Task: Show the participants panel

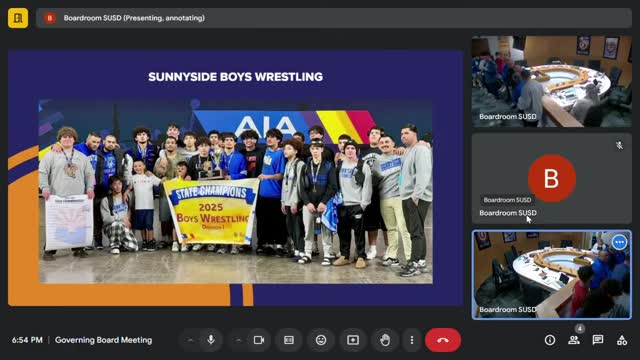Action: (x=574, y=340)
